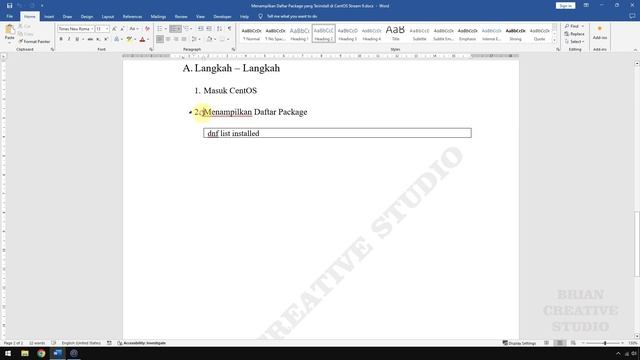Open Chrome from the taskbar
Screen dimensions: 640x360
[41, 353]
